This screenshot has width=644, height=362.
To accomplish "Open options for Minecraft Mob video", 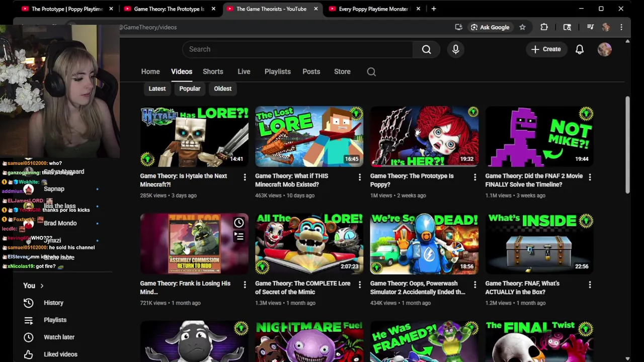I will (x=360, y=177).
